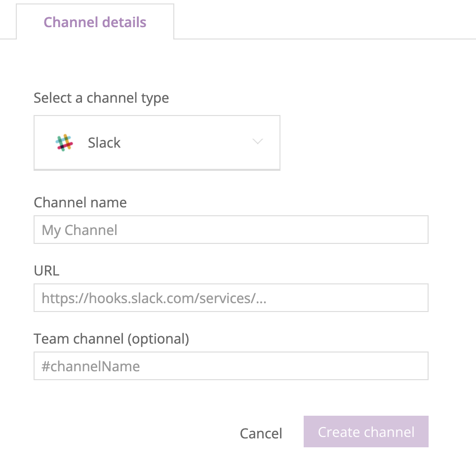Switch to the Channel details tab
476x471 pixels.
tap(95, 22)
